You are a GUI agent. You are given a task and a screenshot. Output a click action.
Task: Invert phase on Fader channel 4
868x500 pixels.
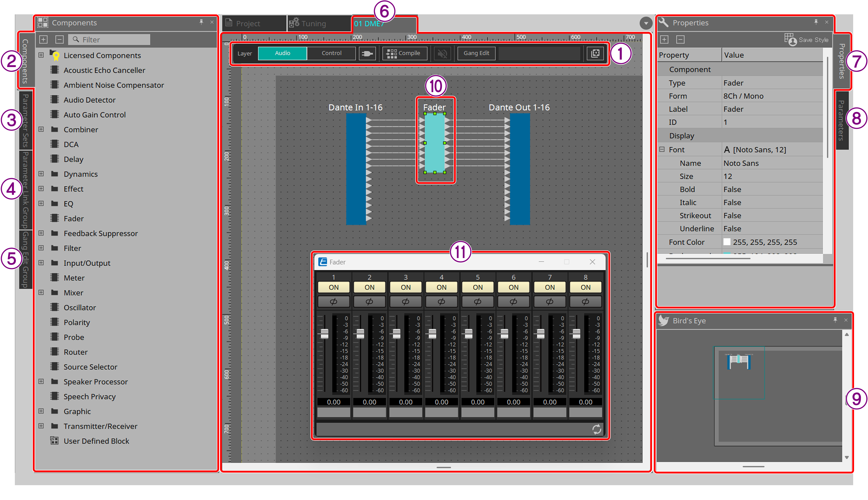click(442, 301)
